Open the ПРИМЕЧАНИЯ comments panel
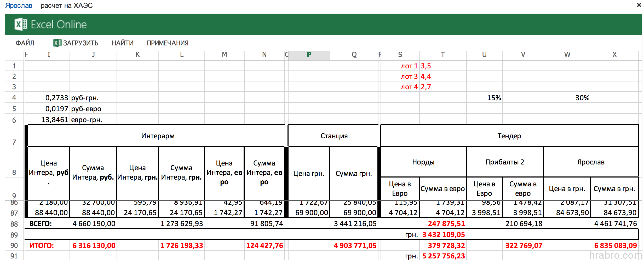This screenshot has height=260, width=644. tap(167, 43)
